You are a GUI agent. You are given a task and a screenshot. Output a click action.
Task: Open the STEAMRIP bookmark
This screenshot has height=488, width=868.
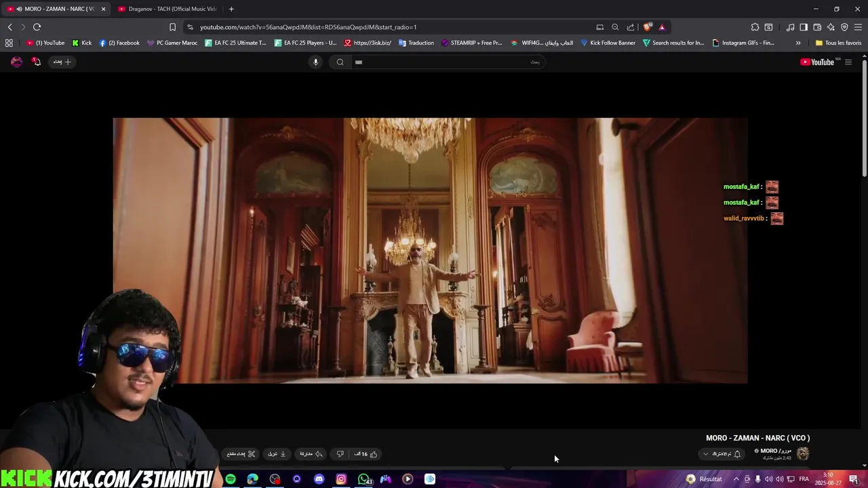pos(472,43)
